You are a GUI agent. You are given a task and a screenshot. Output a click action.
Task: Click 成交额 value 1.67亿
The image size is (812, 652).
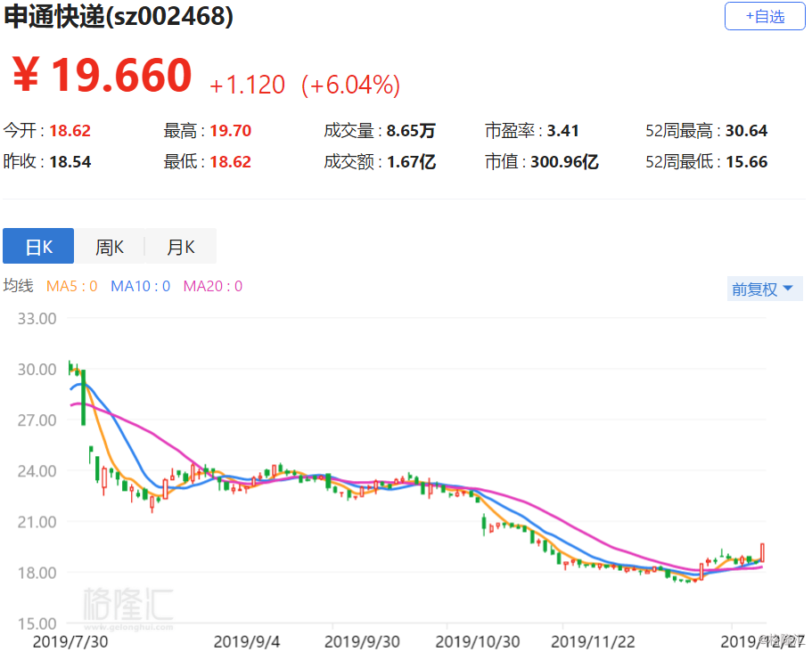pyautogui.click(x=411, y=162)
